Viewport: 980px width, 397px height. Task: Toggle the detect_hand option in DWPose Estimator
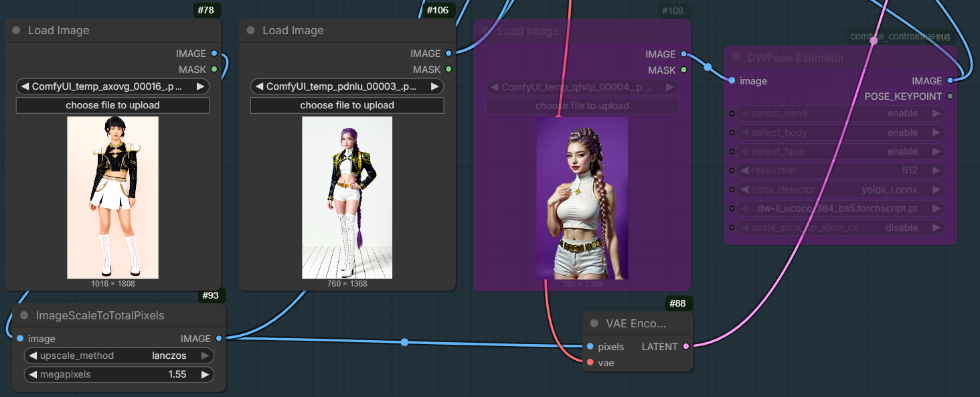pyautogui.click(x=837, y=114)
